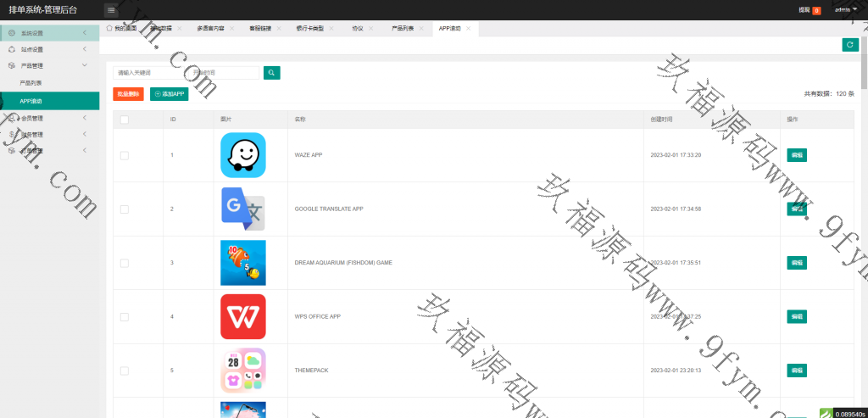Check the checkbox for WPS OFFICE APP row
This screenshot has width=868, height=418.
pos(125,316)
